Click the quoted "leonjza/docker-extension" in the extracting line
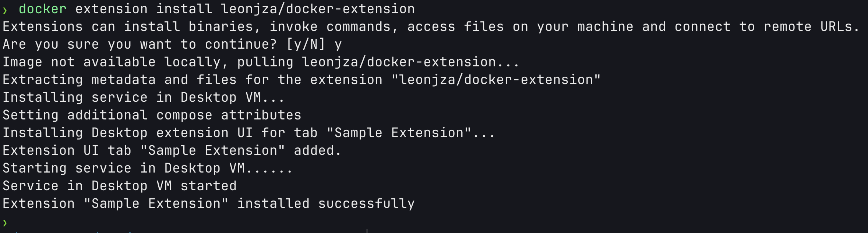This screenshot has width=868, height=233. (x=496, y=80)
